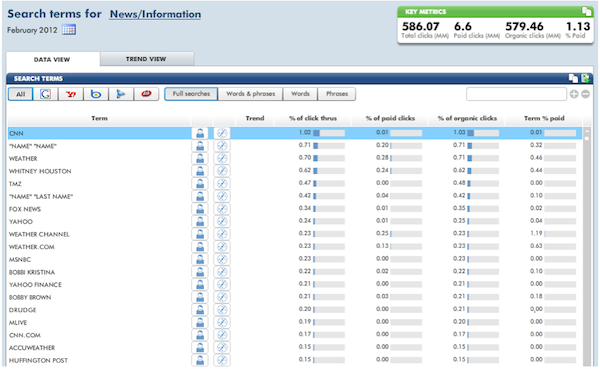Select the CNN.COM term row
600x369 pixels.
pos(295,335)
